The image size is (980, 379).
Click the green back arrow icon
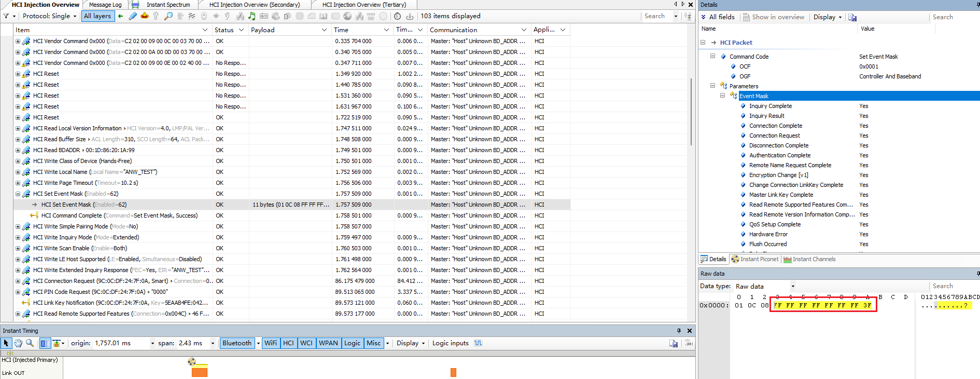coord(121,16)
